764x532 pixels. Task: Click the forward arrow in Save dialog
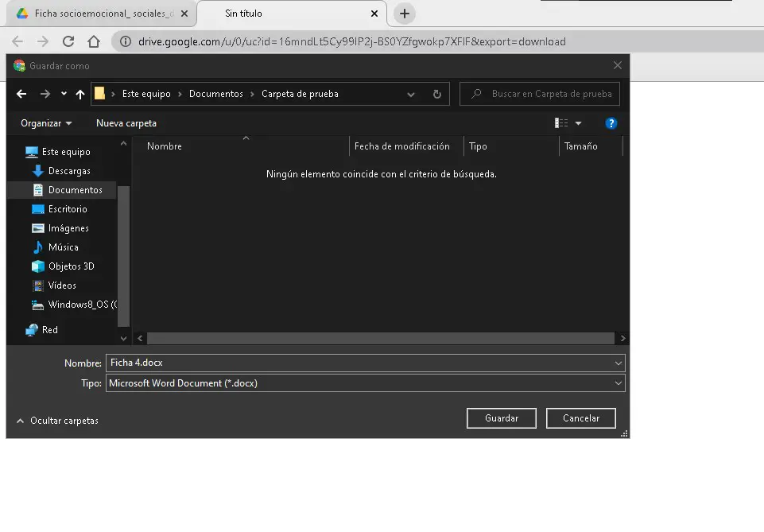click(x=45, y=94)
